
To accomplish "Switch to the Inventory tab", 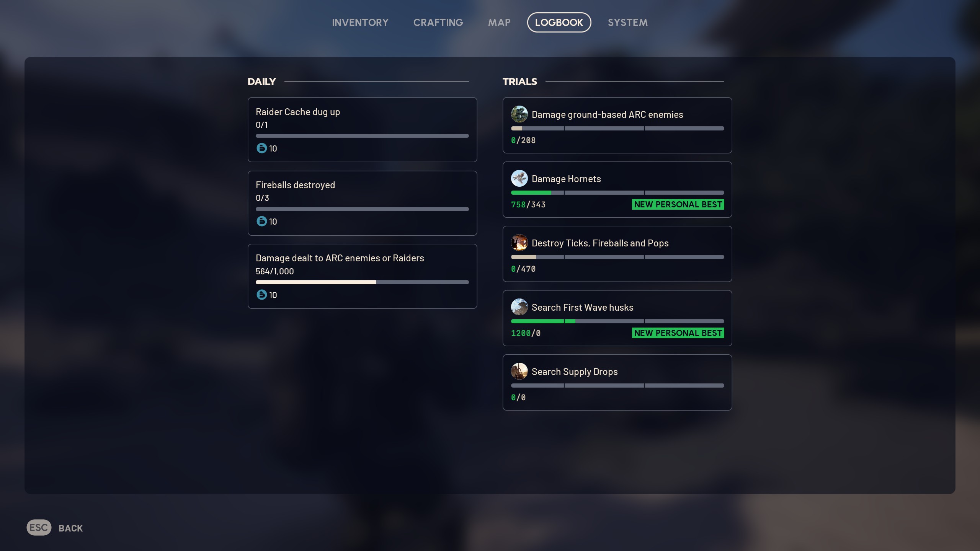I will point(360,23).
